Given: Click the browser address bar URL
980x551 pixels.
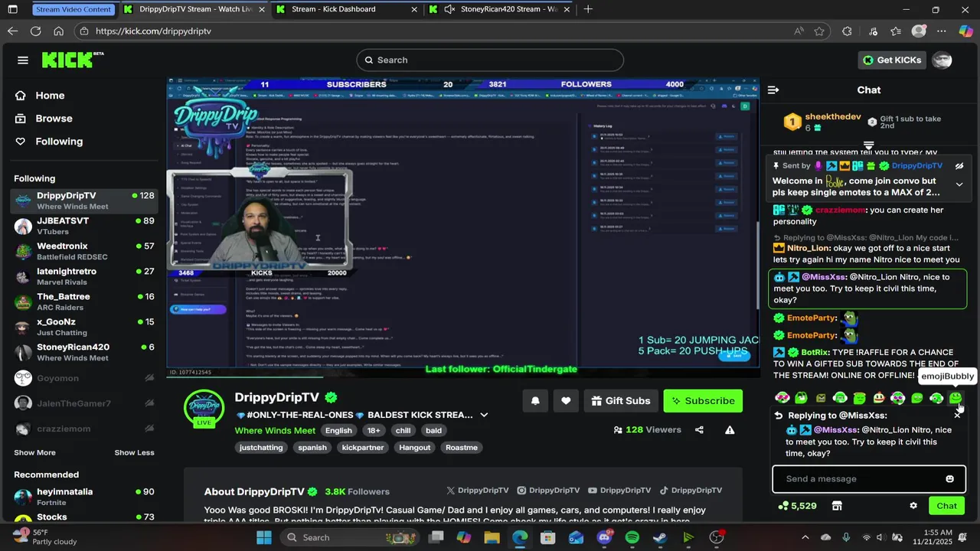Looking at the screenshot, I should 153,31.
